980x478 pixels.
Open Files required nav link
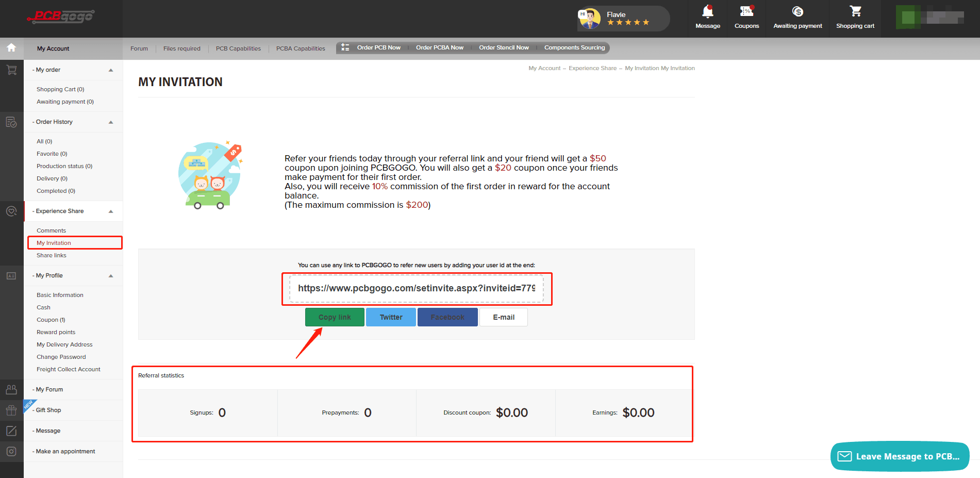click(182, 48)
